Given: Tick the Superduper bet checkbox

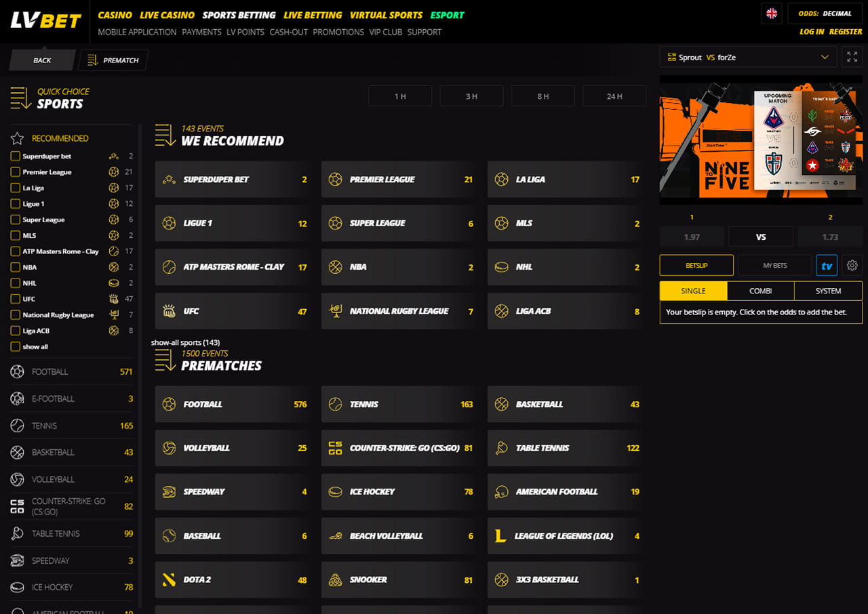Looking at the screenshot, I should [16, 157].
